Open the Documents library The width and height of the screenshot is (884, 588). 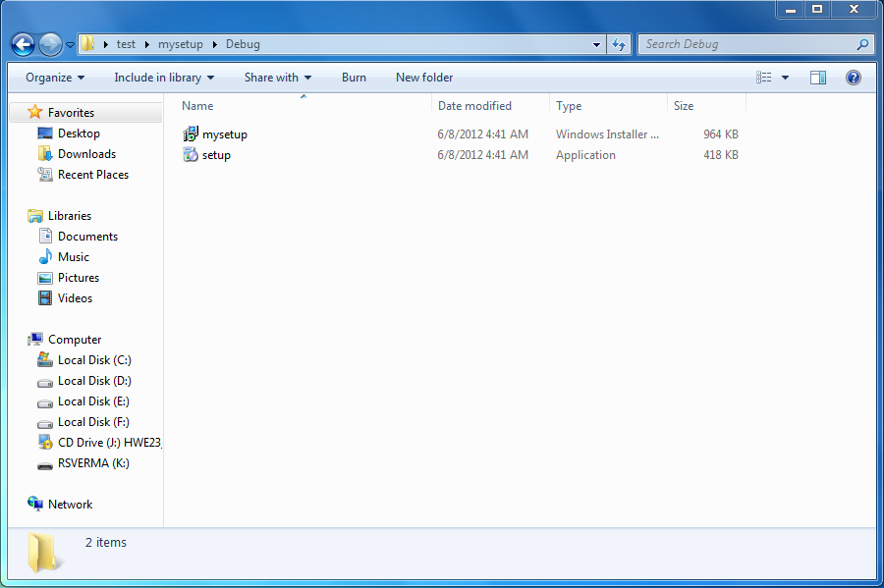(88, 236)
